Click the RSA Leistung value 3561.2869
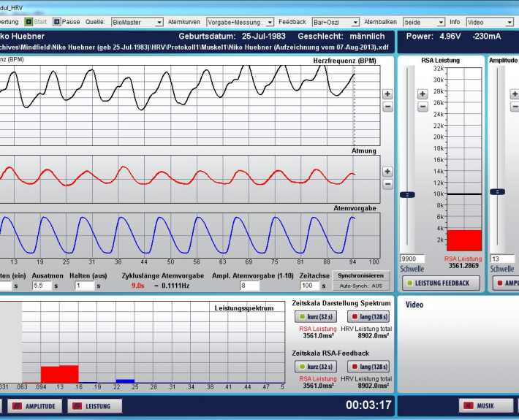Viewport: 519px width, 420px height. click(x=463, y=266)
